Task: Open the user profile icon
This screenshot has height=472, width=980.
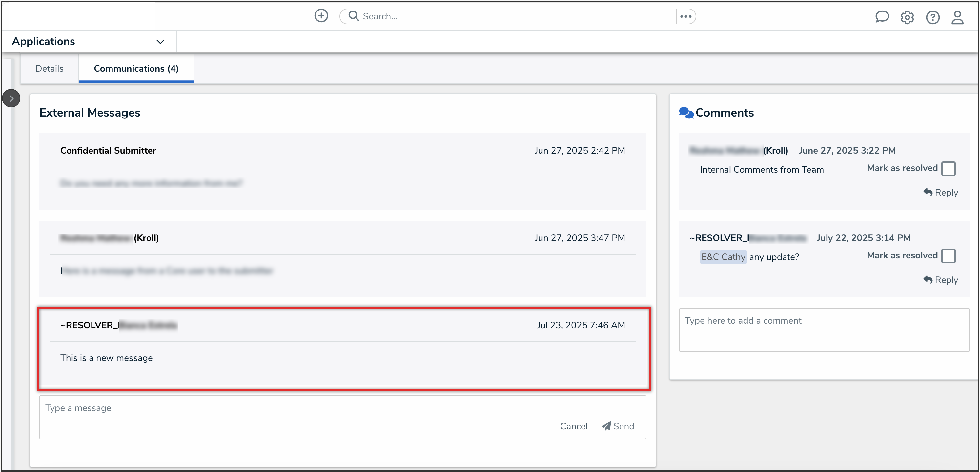Action: point(957,17)
